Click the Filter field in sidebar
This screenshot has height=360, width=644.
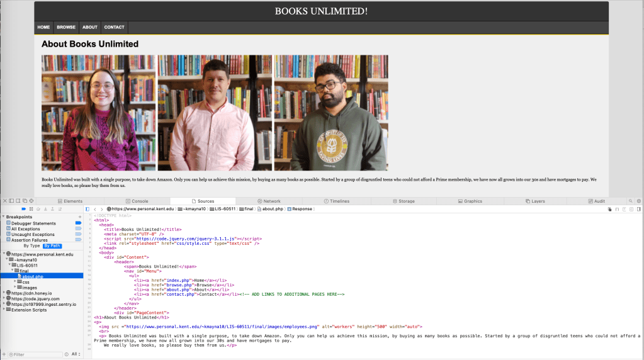coord(38,354)
